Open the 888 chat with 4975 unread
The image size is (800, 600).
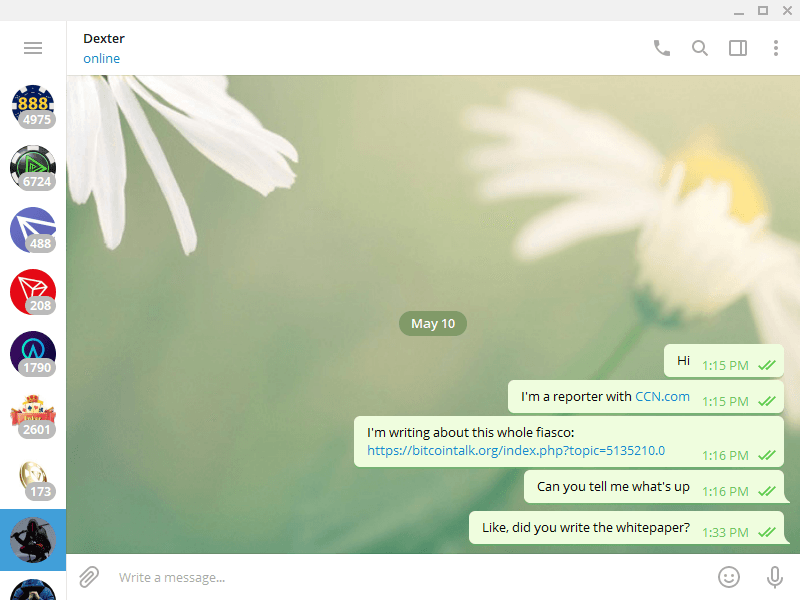point(33,106)
